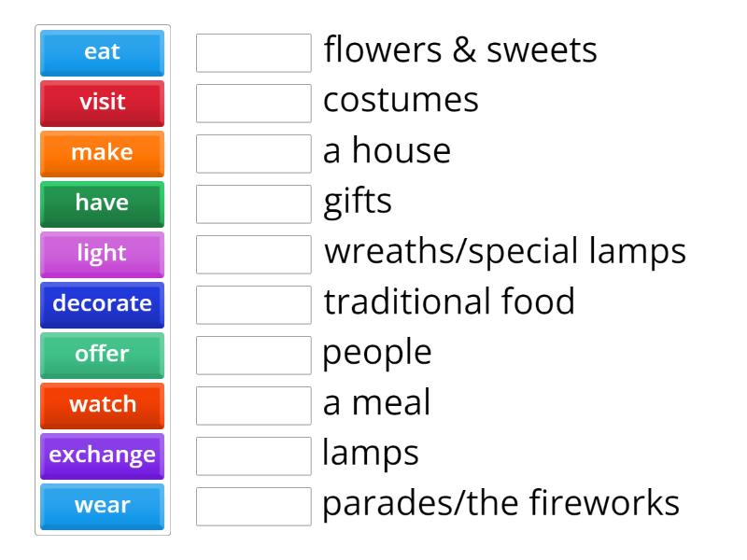Click the "people" phrase text
This screenshot has width=747, height=560.
[x=376, y=353]
